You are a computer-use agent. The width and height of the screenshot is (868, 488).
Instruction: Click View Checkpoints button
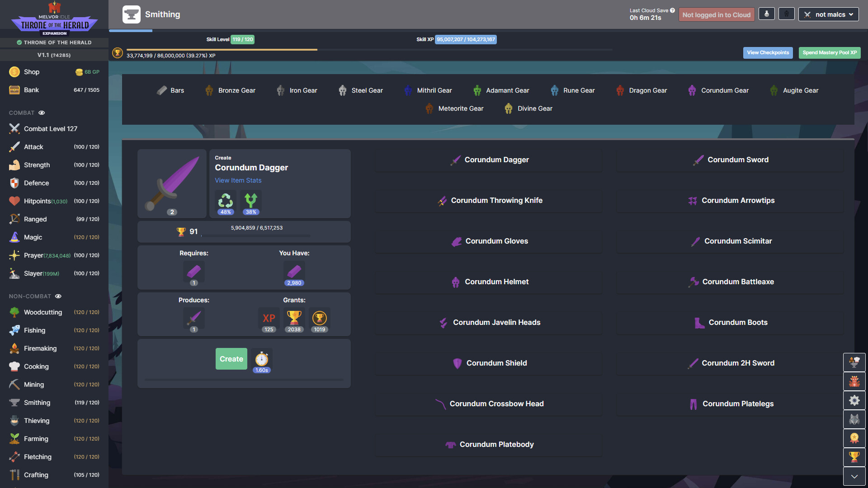(769, 53)
